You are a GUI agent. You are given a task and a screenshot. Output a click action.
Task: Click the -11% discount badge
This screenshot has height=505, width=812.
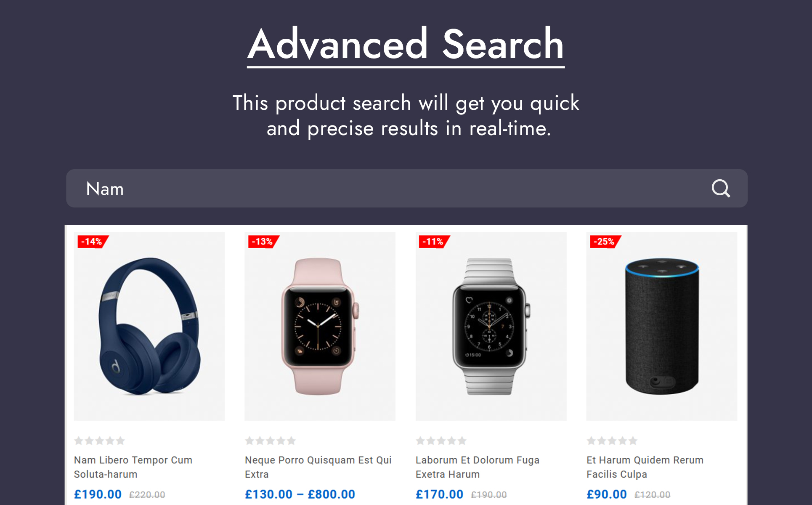(434, 242)
